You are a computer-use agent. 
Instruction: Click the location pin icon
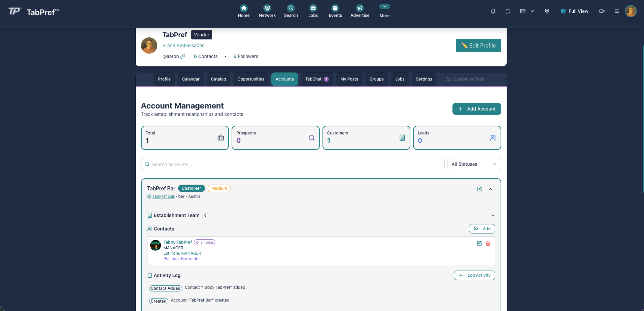547,11
